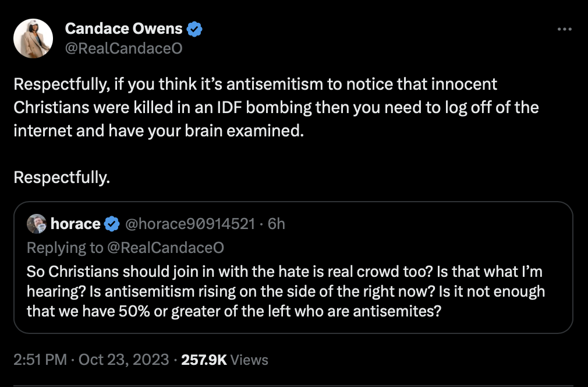Click the "Views" label at the bottom

pos(249,360)
